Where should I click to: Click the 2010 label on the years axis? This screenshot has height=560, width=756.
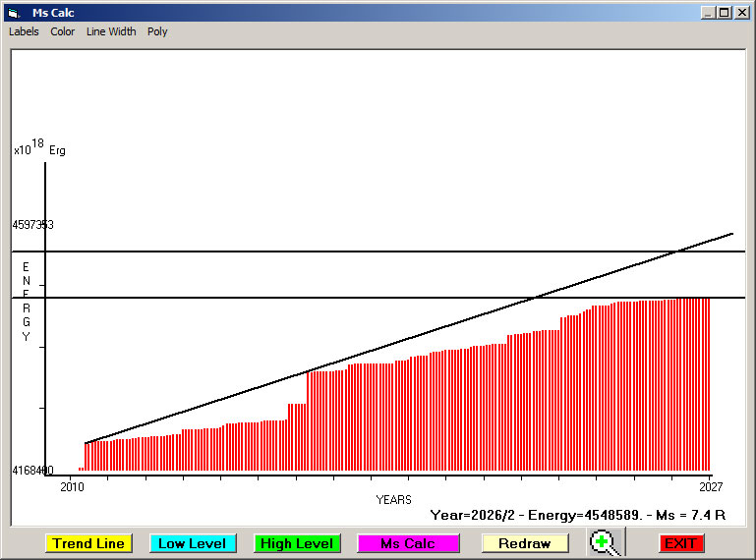click(73, 486)
